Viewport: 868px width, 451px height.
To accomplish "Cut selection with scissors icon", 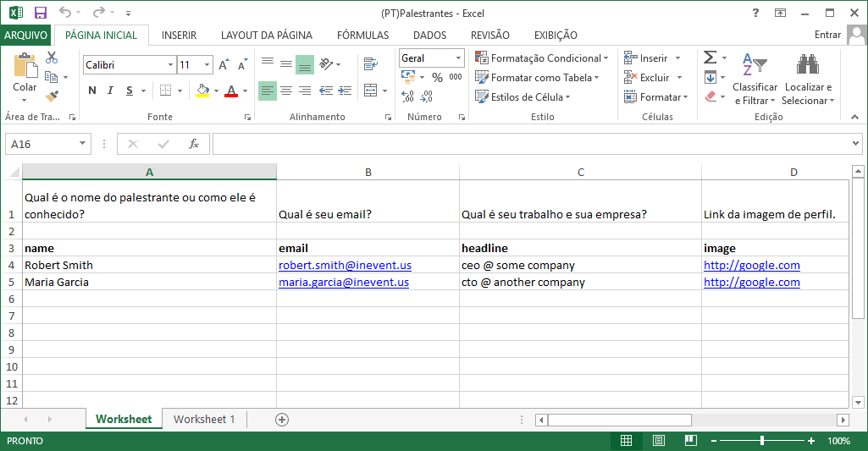I will tap(52, 58).
